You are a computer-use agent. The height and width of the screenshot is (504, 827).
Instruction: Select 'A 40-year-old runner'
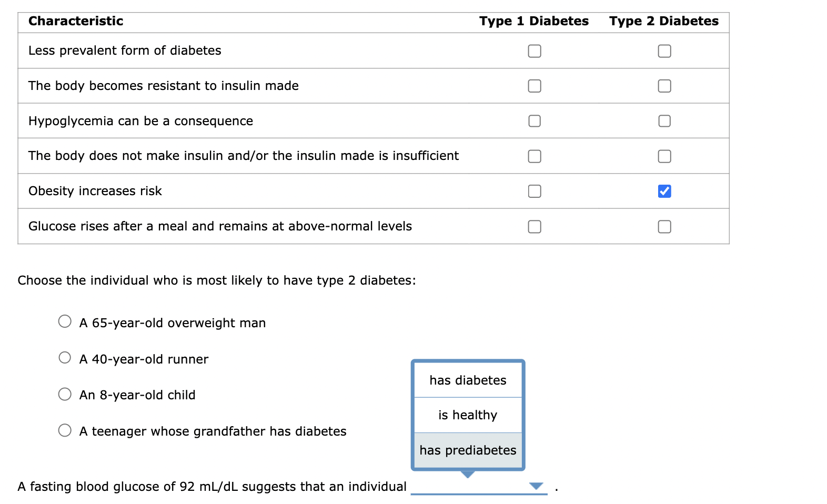tap(65, 357)
